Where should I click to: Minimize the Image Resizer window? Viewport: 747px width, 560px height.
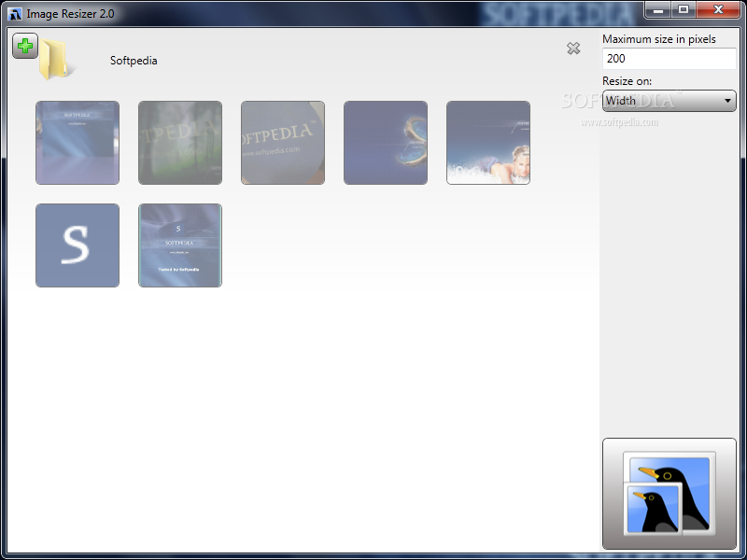click(658, 10)
